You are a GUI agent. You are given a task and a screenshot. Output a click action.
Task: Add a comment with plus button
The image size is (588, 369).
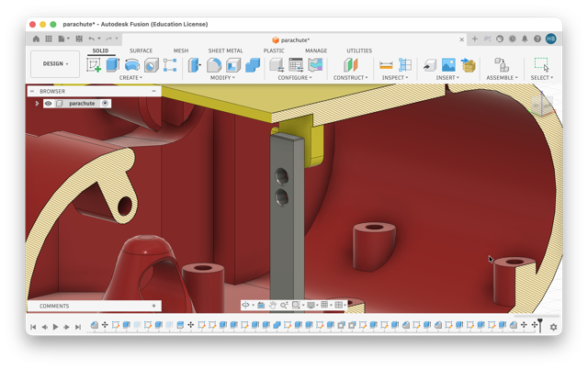153,306
